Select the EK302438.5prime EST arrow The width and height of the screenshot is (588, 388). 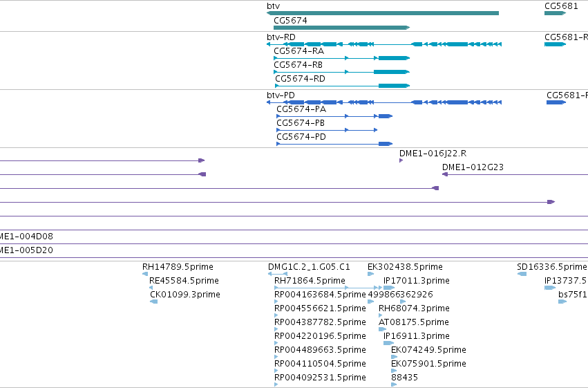(370, 274)
